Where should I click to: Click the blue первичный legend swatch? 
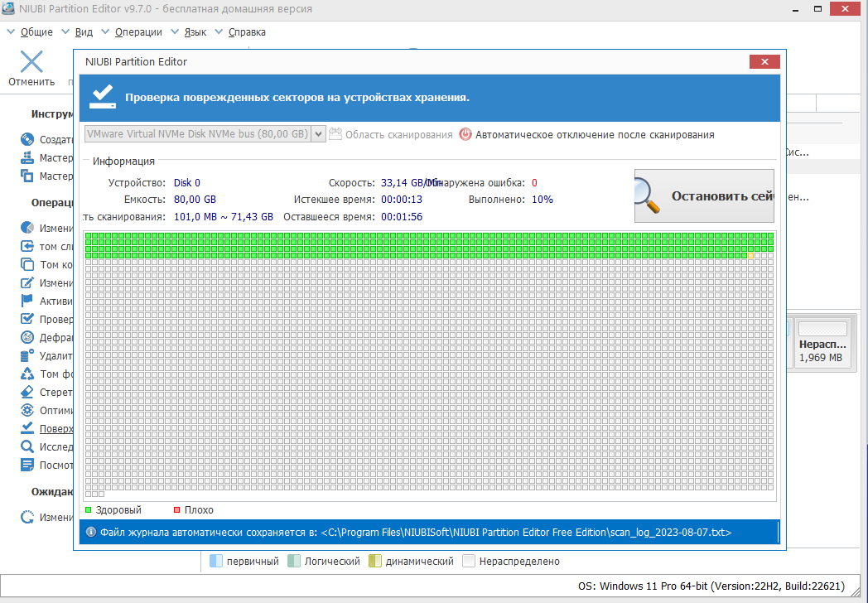[216, 561]
